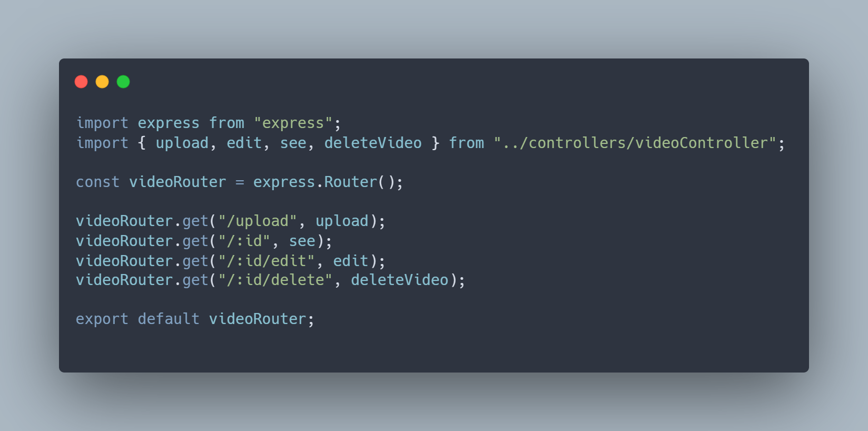This screenshot has height=431, width=868.
Task: Click the green maximize window dot
Action: [x=123, y=82]
